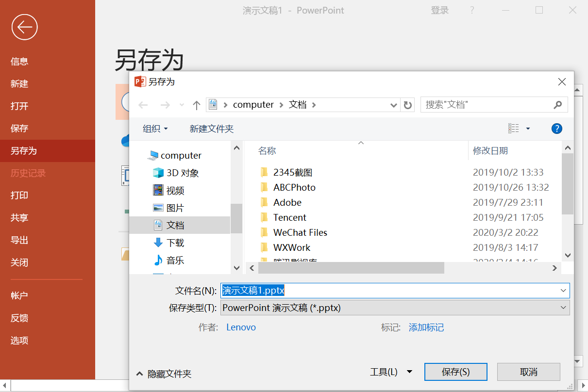Viewport: 588px width, 392px height.
Task: Click the horizontal scrollbar thumb in file list
Action: tap(352, 268)
